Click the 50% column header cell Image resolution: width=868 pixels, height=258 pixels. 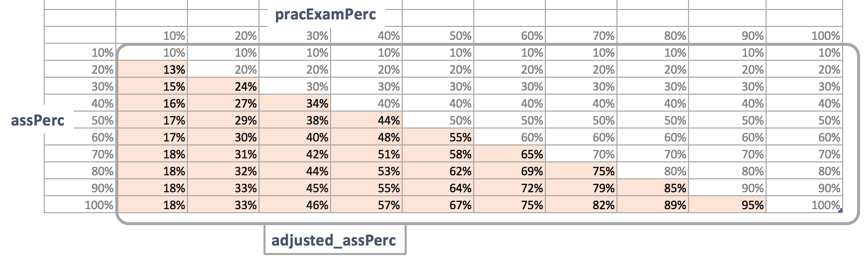pos(438,35)
